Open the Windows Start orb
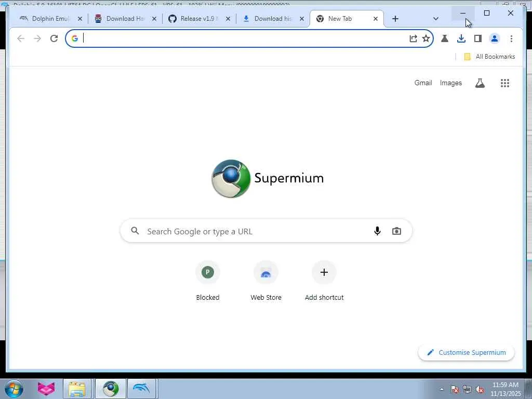 pos(14,389)
